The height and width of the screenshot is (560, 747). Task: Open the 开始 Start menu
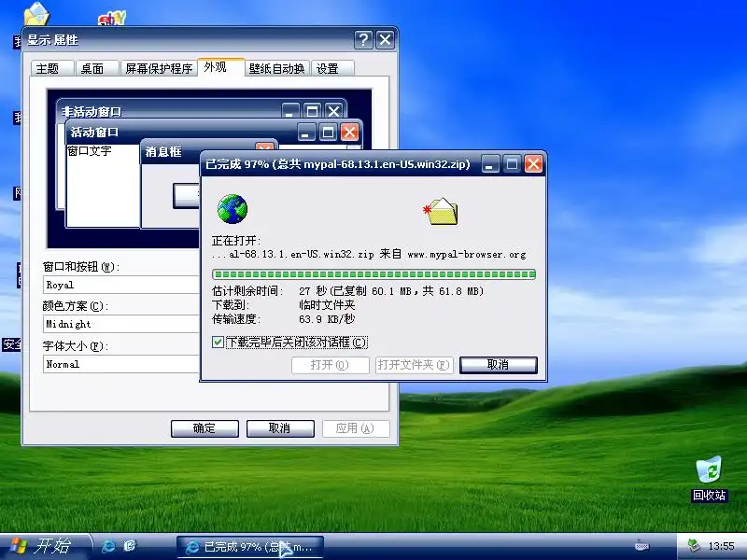[45, 546]
